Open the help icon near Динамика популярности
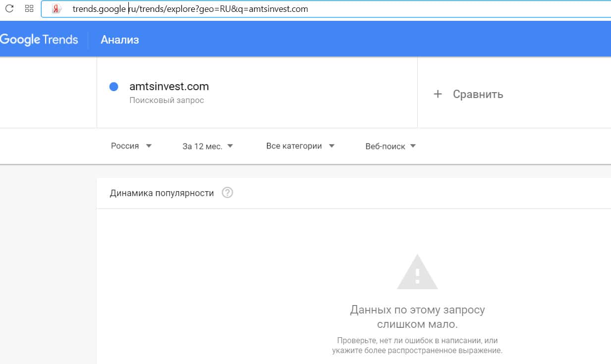Viewport: 611px width, 364px height. click(227, 193)
